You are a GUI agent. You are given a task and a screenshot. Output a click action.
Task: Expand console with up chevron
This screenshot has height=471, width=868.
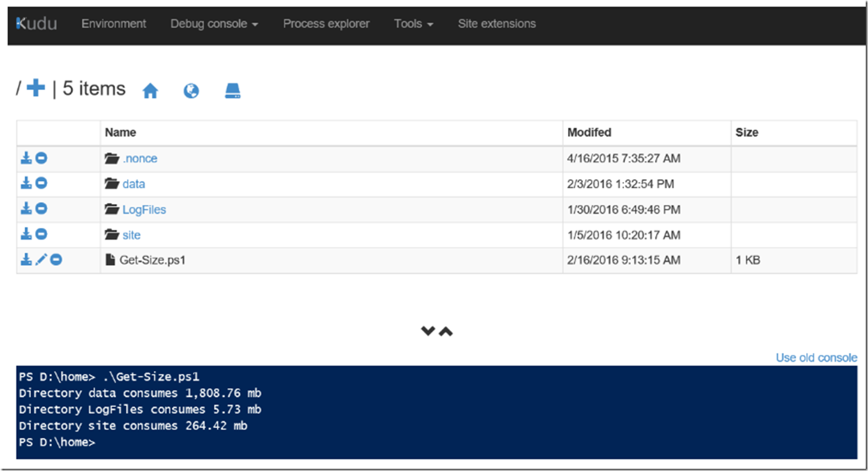(446, 331)
